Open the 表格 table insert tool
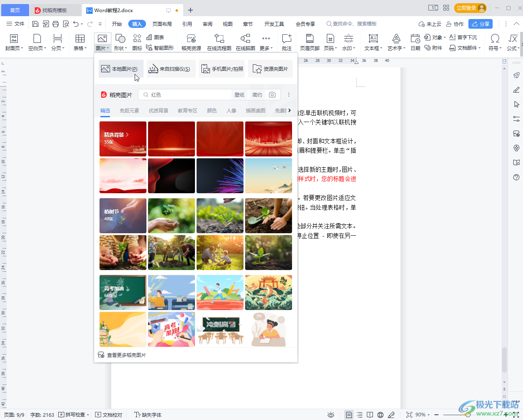 point(80,42)
